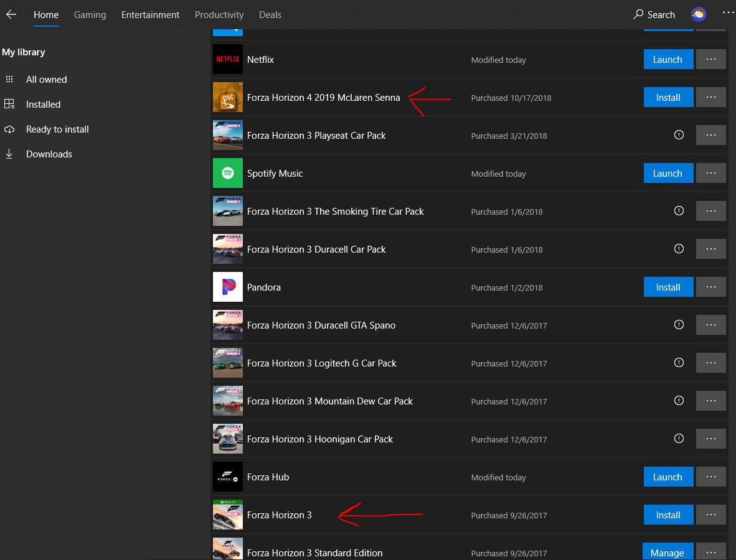Click info icon for Playseat Car Pack
The height and width of the screenshot is (560, 736).
(679, 135)
